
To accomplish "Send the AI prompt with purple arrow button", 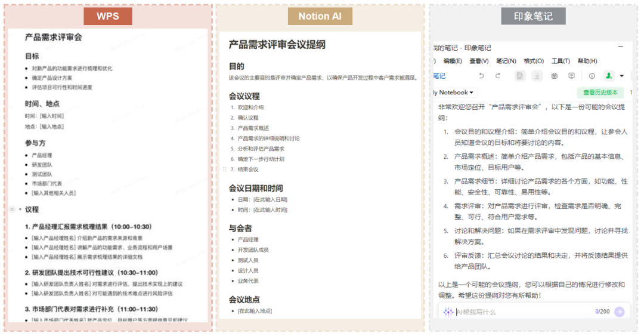I will click(x=620, y=312).
